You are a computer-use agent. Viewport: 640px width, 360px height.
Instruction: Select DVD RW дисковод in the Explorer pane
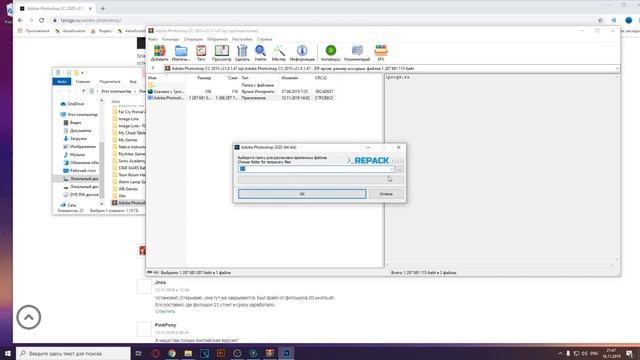(81, 195)
